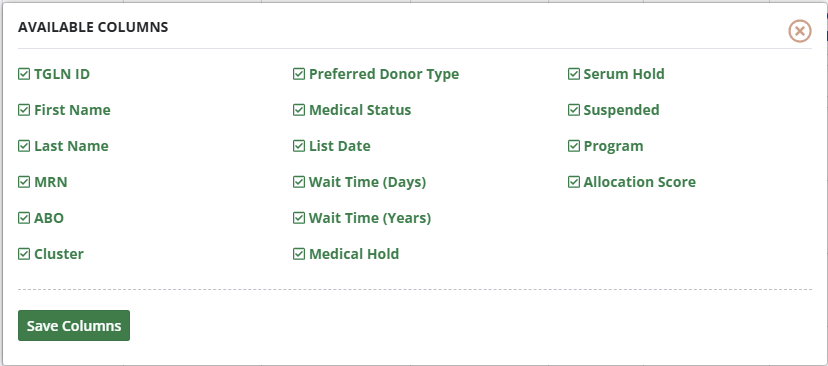Uncheck the Serum Hold column

pos(573,74)
